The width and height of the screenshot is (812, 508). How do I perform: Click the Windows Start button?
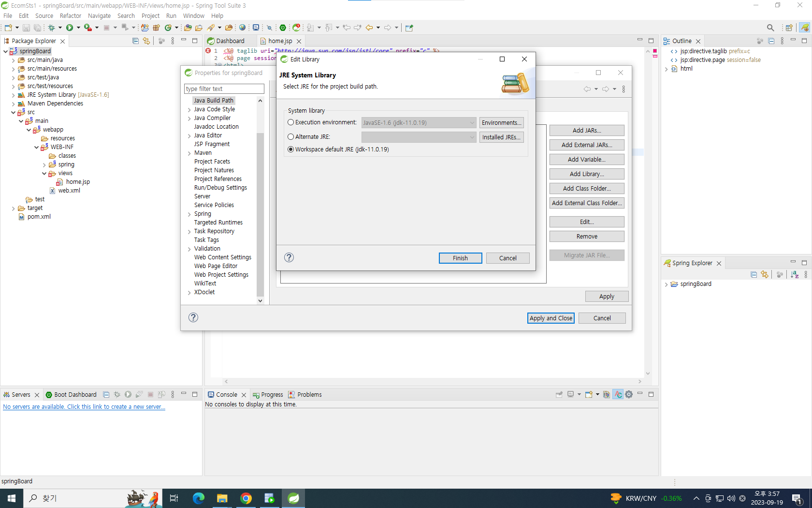[12, 498]
